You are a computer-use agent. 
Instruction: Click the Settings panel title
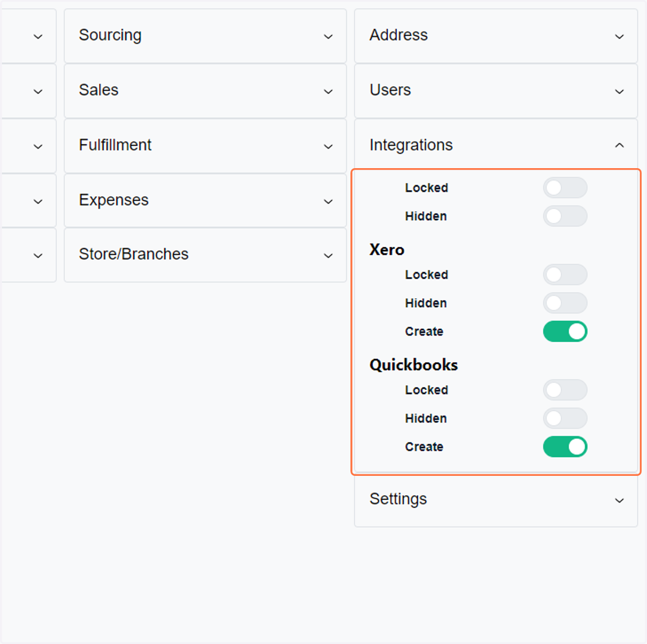(398, 499)
